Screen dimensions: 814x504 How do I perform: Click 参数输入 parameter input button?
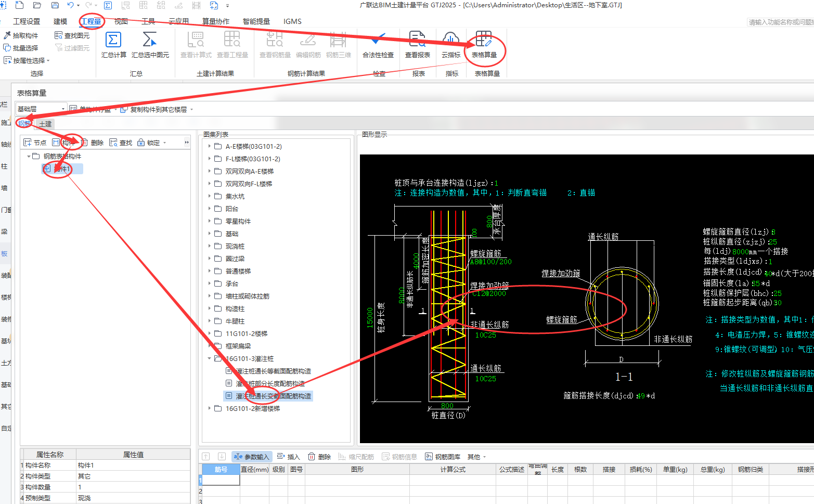(251, 457)
